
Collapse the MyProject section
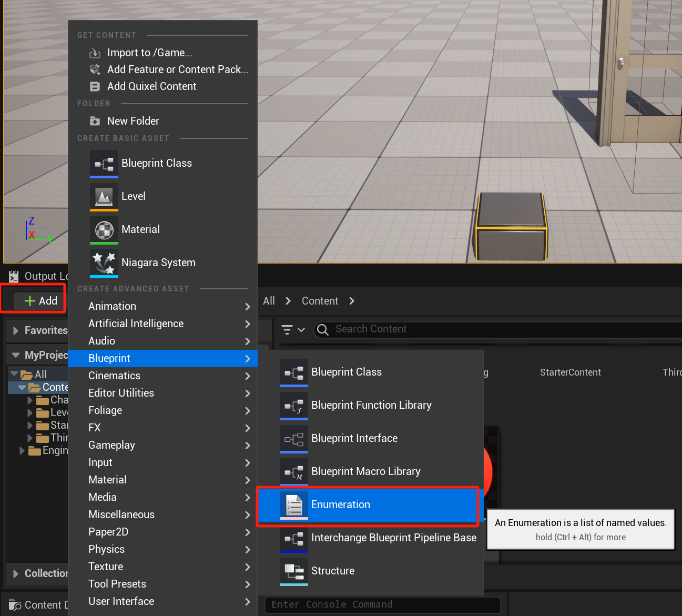point(16,355)
